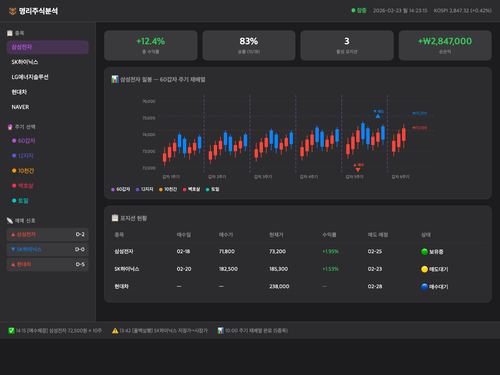Toggle the 10천간 legend entry under the chart
500x375 pixels.
click(x=168, y=189)
